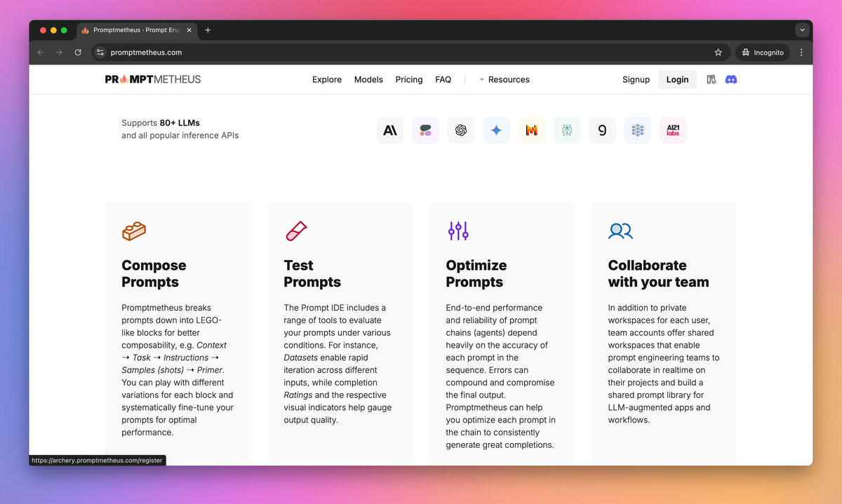Click the Test Prompts test tube icon

tap(295, 231)
